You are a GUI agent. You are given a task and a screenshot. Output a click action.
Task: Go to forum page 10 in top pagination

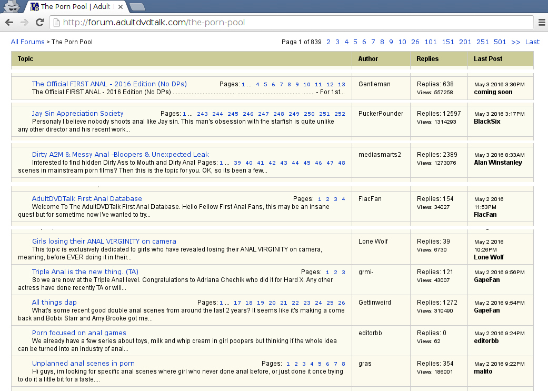(402, 42)
